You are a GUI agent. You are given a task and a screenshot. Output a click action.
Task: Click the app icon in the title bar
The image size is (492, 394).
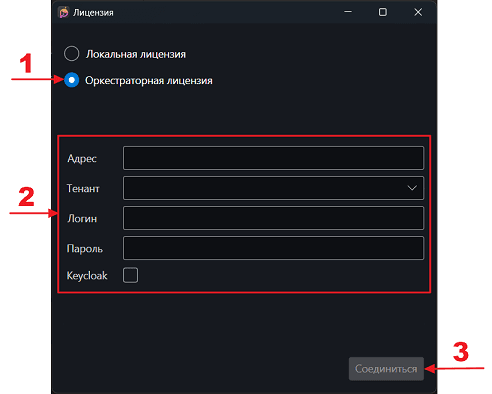point(63,13)
